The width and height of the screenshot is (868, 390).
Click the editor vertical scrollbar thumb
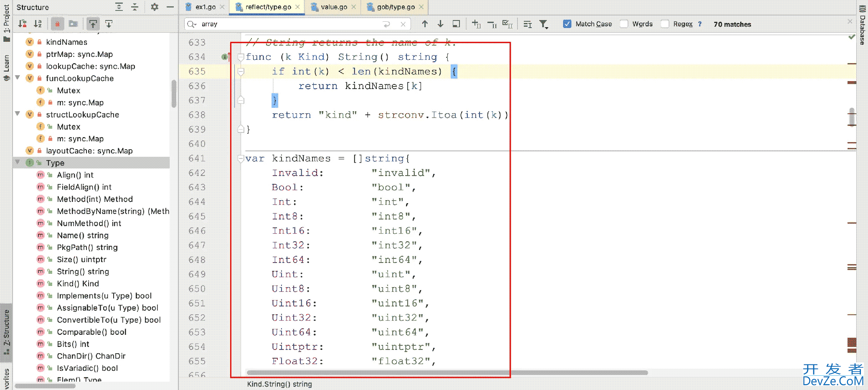852,117
